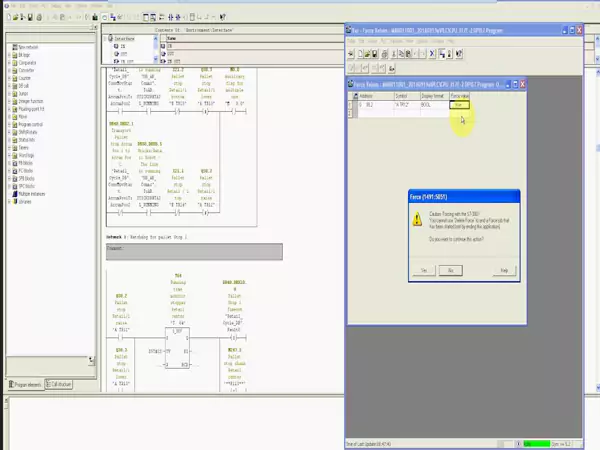Expand the Counter folder
The height and width of the screenshot is (450, 600).
tap(9, 78)
